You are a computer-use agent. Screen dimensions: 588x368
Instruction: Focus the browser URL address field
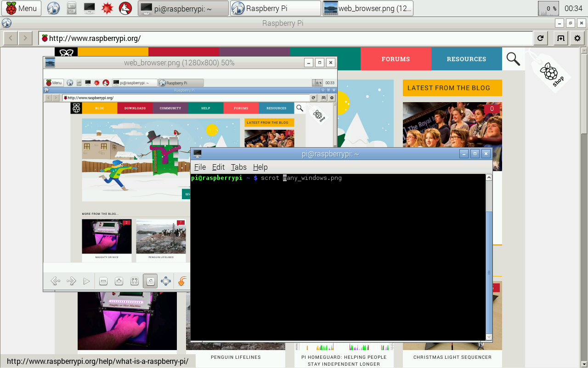click(x=286, y=39)
